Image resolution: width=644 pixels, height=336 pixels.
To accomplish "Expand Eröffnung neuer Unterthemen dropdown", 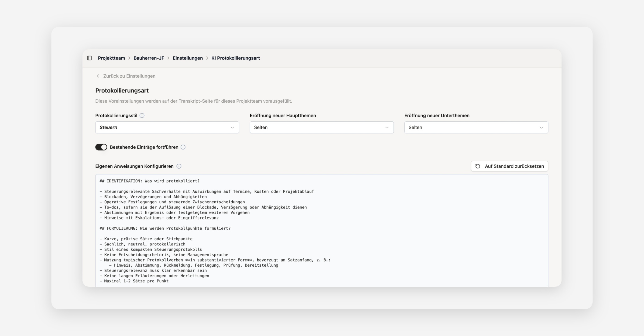I will [x=476, y=127].
